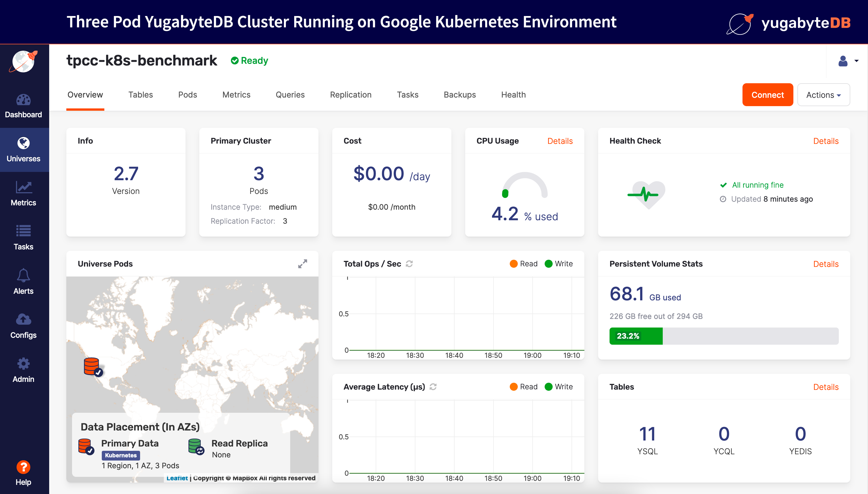The width and height of the screenshot is (868, 494).
Task: Toggle the Write series in Total Ops legend
Action: (x=558, y=264)
